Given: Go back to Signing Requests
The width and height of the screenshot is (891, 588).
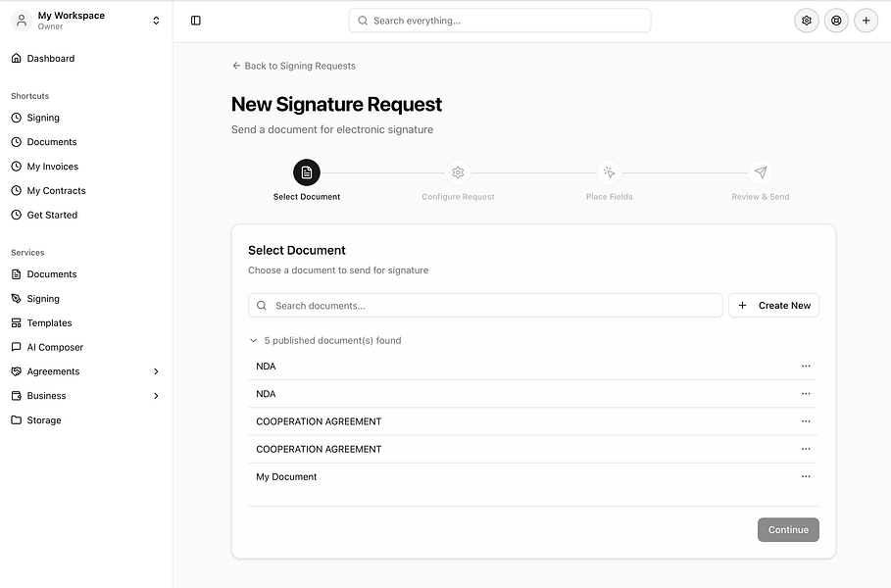Looking at the screenshot, I should [x=294, y=66].
